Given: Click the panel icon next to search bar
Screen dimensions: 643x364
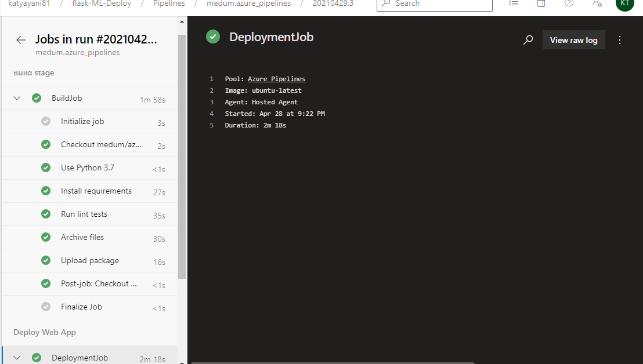Looking at the screenshot, I should 541,5.
